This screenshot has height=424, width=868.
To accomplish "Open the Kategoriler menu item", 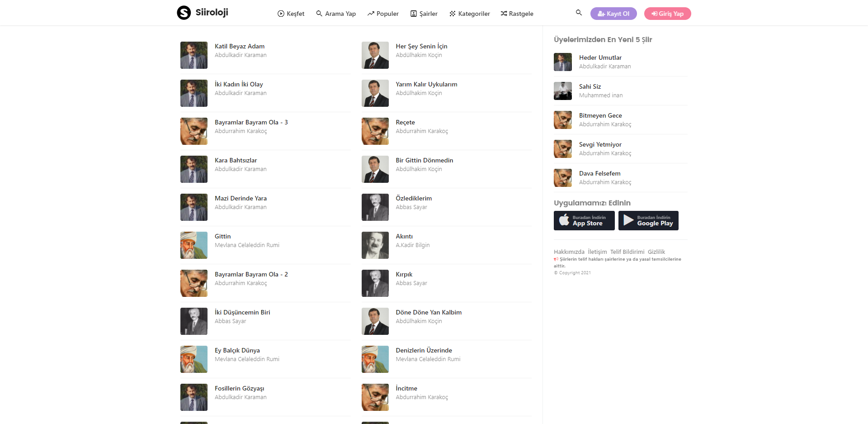I will click(470, 14).
